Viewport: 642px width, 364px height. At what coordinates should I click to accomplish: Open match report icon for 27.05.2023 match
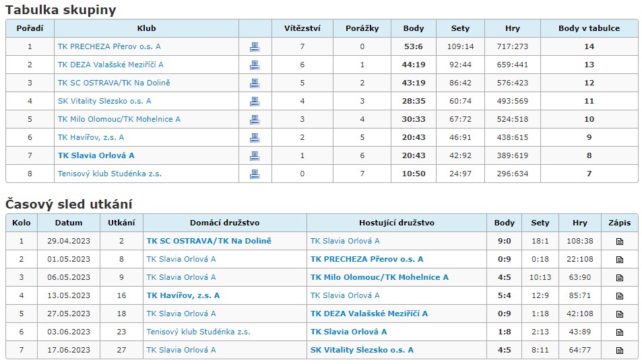620,314
